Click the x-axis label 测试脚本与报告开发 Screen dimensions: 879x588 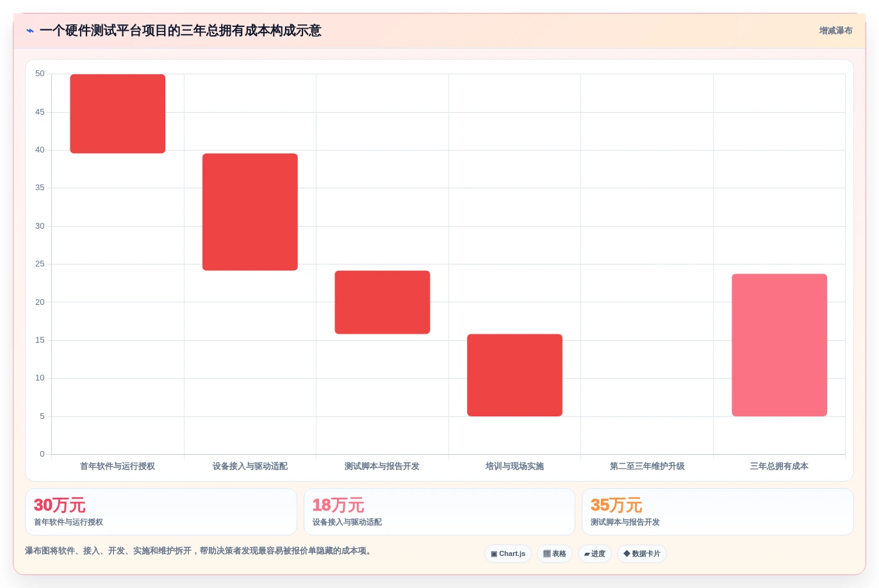coord(382,466)
